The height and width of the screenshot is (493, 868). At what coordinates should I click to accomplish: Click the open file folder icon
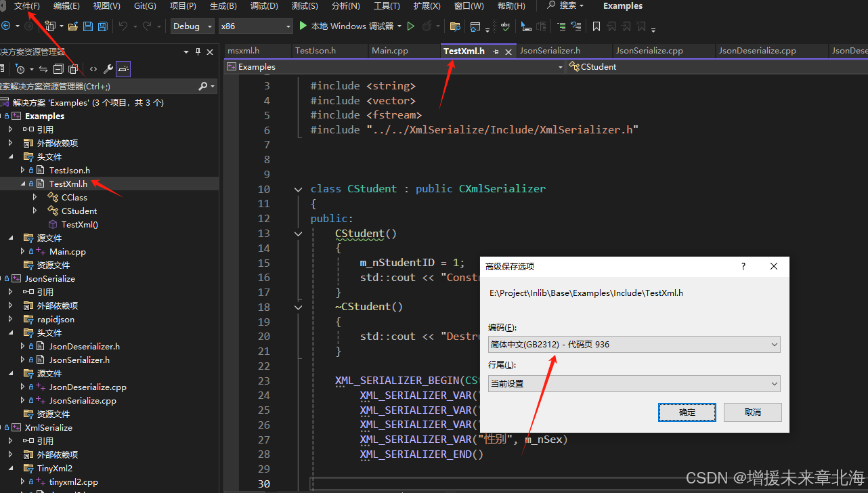tap(73, 26)
